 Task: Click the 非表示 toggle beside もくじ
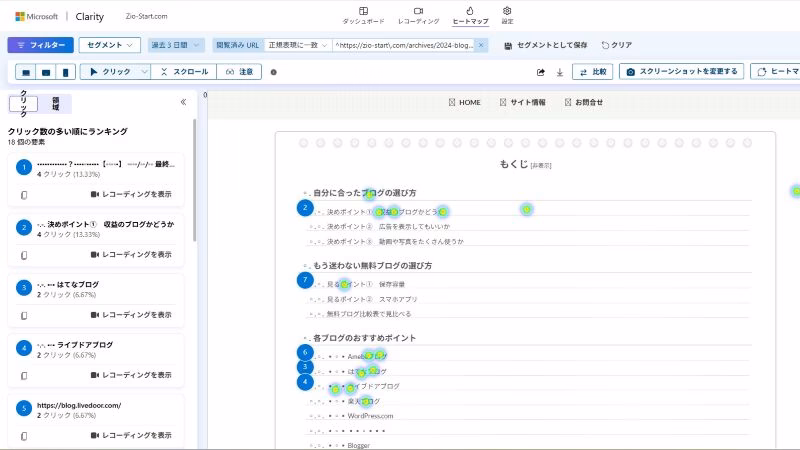pos(541,165)
